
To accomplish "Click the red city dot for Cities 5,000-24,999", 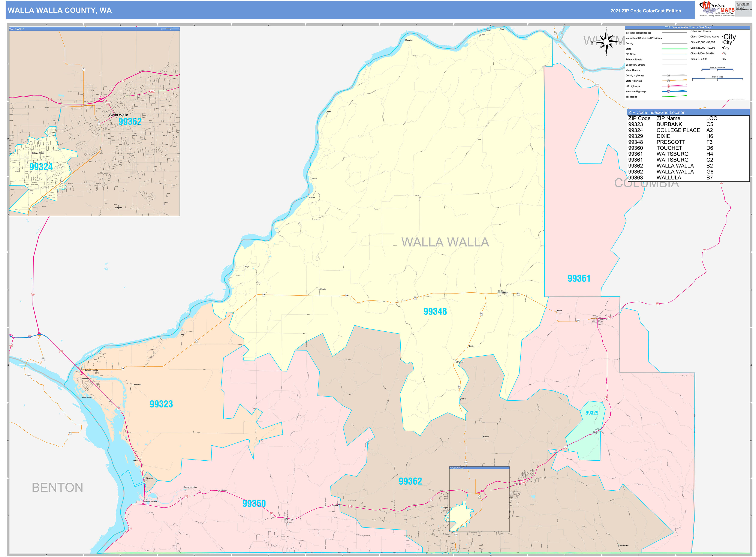I will pyautogui.click(x=722, y=54).
